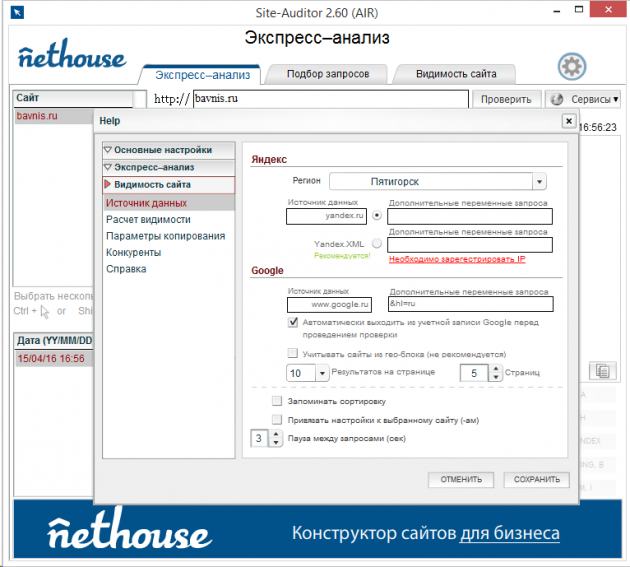The height and width of the screenshot is (567, 630).
Task: Click the Google additional query variables field
Action: [469, 304]
